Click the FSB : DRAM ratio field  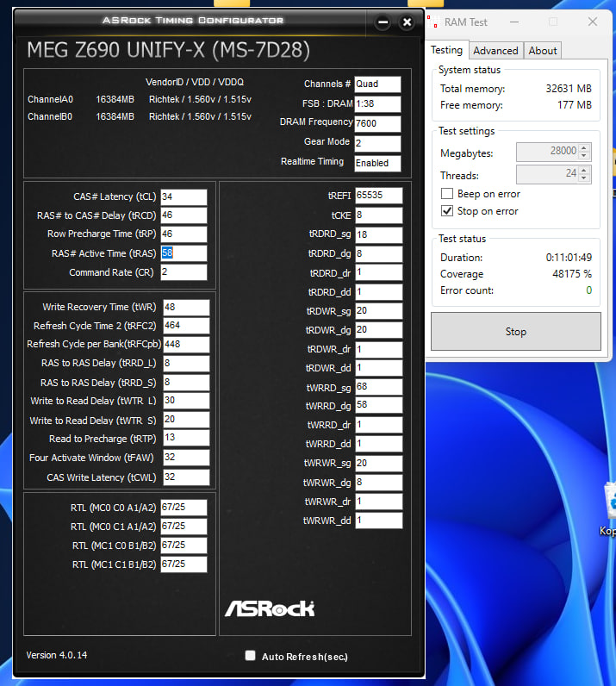[377, 104]
